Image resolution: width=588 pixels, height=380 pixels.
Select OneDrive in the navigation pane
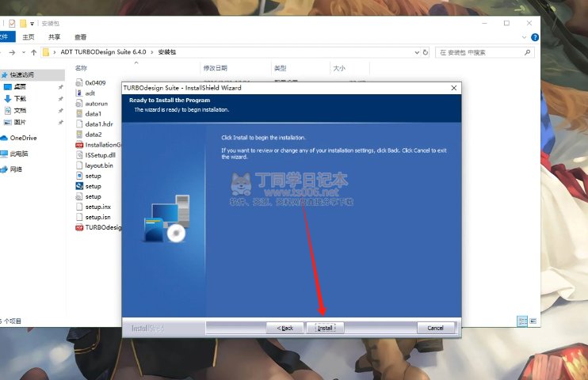[22, 138]
